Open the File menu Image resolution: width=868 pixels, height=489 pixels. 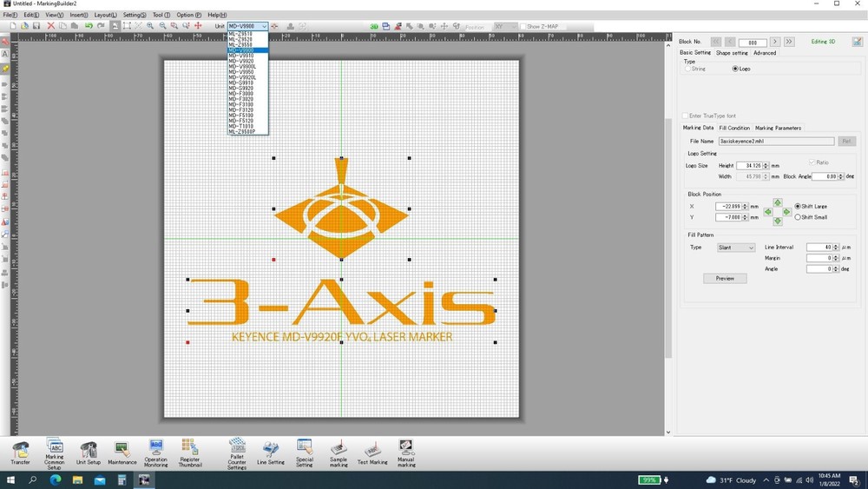pos(10,15)
